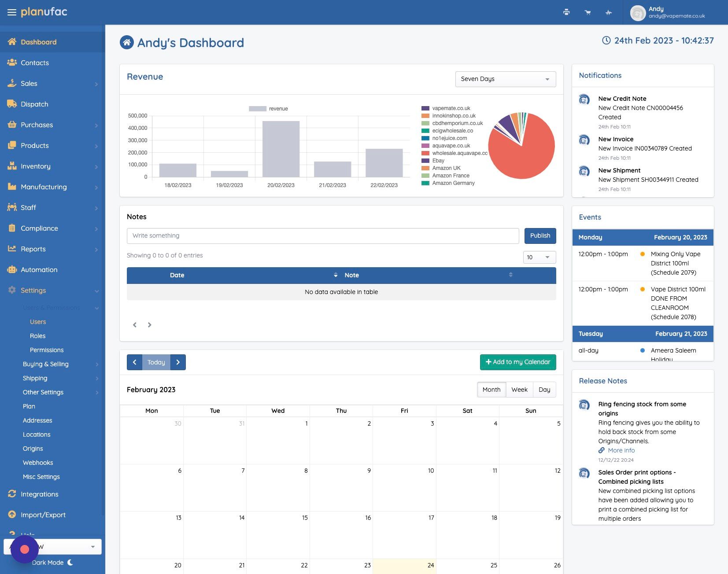Viewport: 728px width, 574px height.
Task: Open Andy's user avatar menu
Action: click(638, 13)
